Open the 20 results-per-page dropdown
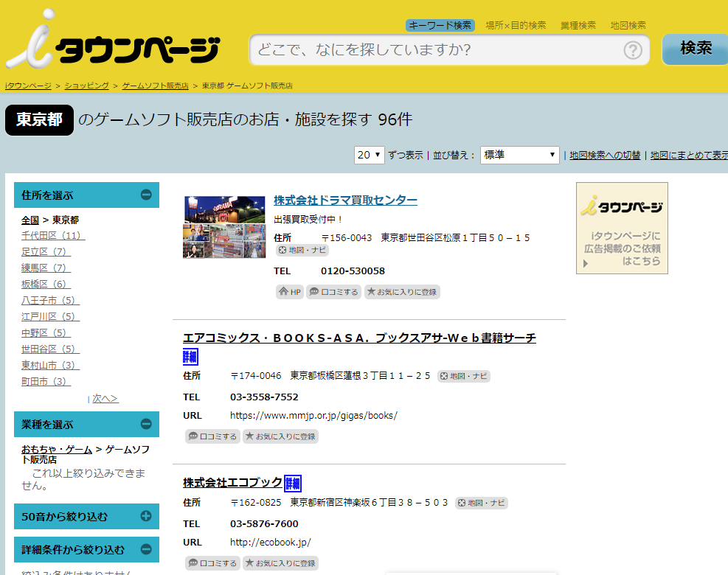Viewport: 728px width, 575px height. [369, 155]
